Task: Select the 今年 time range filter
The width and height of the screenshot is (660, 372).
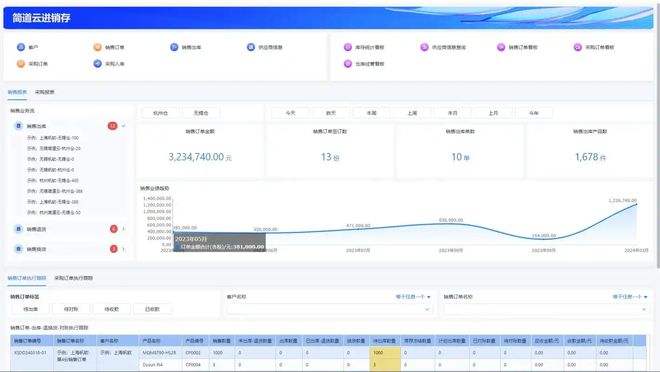Action: (x=534, y=113)
